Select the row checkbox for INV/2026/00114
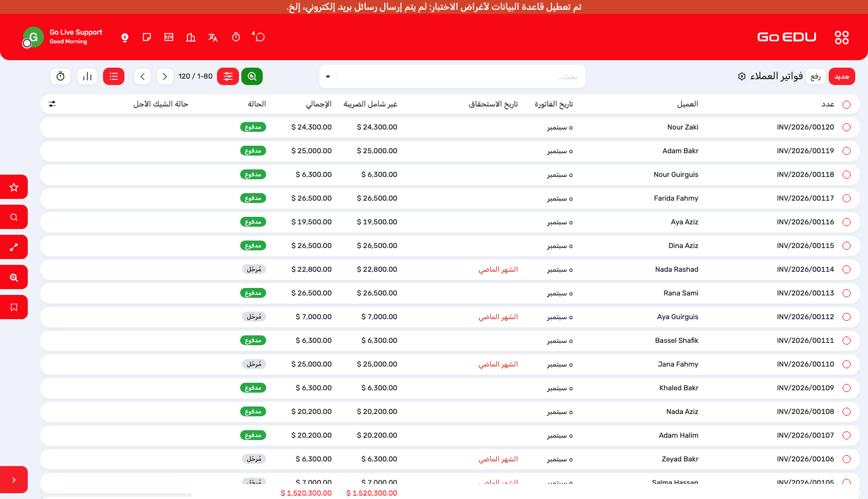The width and height of the screenshot is (868, 499). (847, 269)
